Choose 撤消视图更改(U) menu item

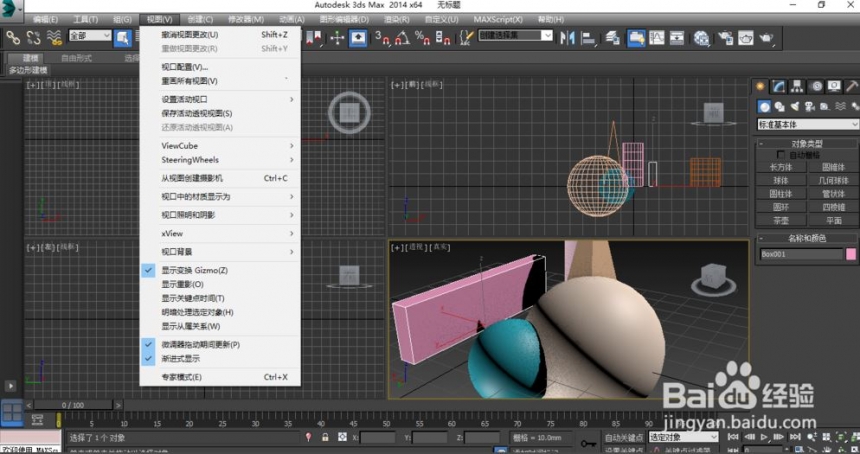coord(220,35)
